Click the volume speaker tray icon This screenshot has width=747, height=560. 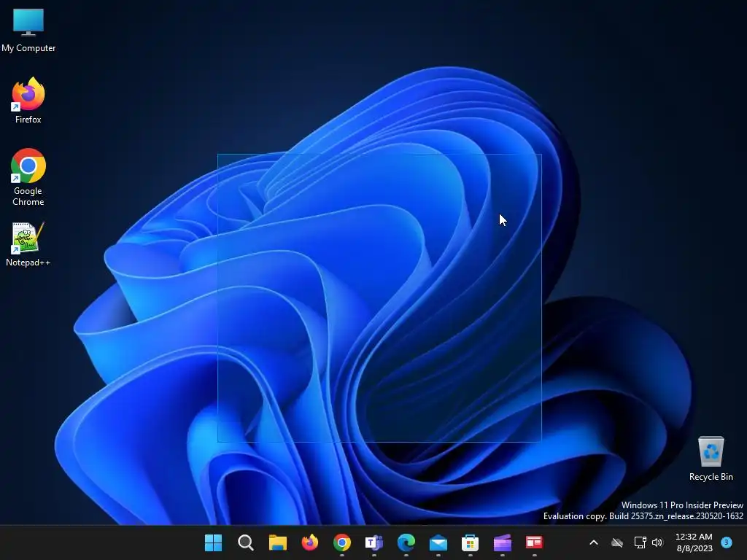657,542
